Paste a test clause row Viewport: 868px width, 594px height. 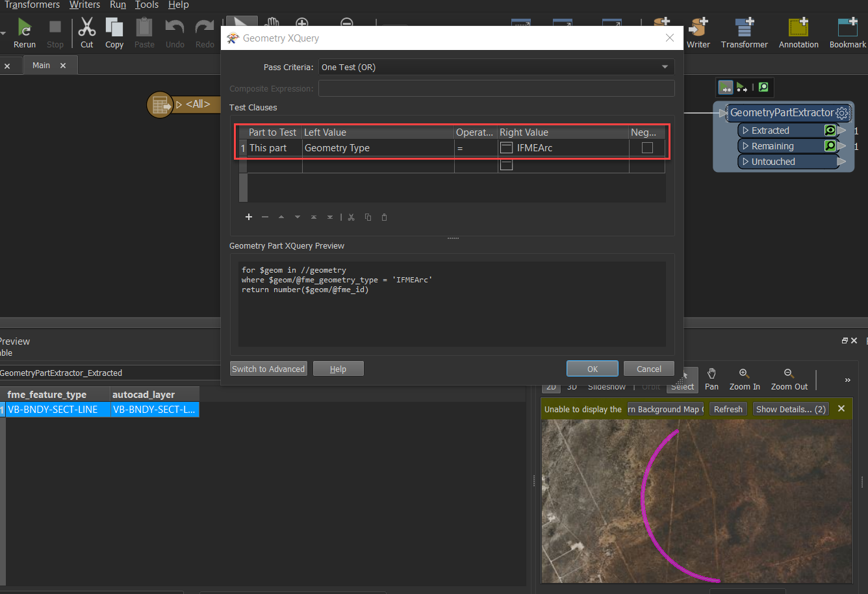click(x=384, y=217)
